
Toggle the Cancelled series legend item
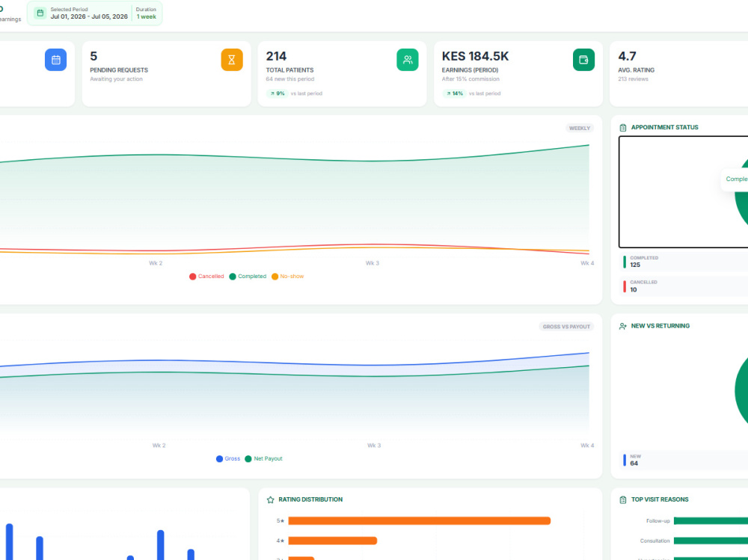pos(206,277)
